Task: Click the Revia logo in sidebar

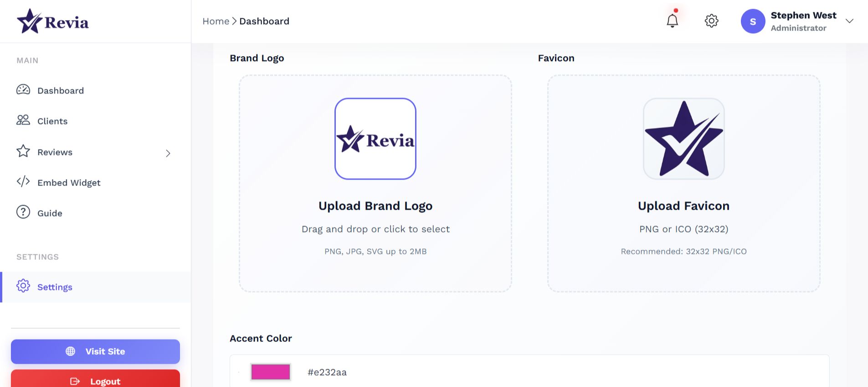Action: [x=53, y=21]
